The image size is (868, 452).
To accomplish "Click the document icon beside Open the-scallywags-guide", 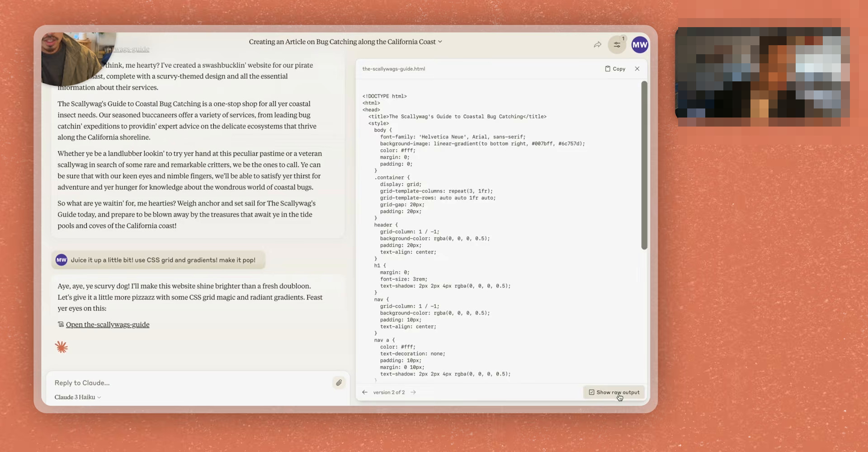I will (61, 325).
